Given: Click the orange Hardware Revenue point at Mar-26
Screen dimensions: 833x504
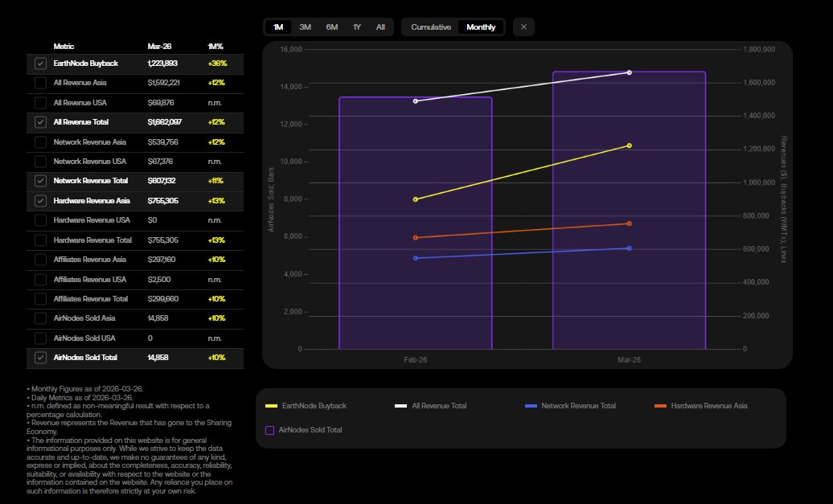Looking at the screenshot, I should 629,223.
